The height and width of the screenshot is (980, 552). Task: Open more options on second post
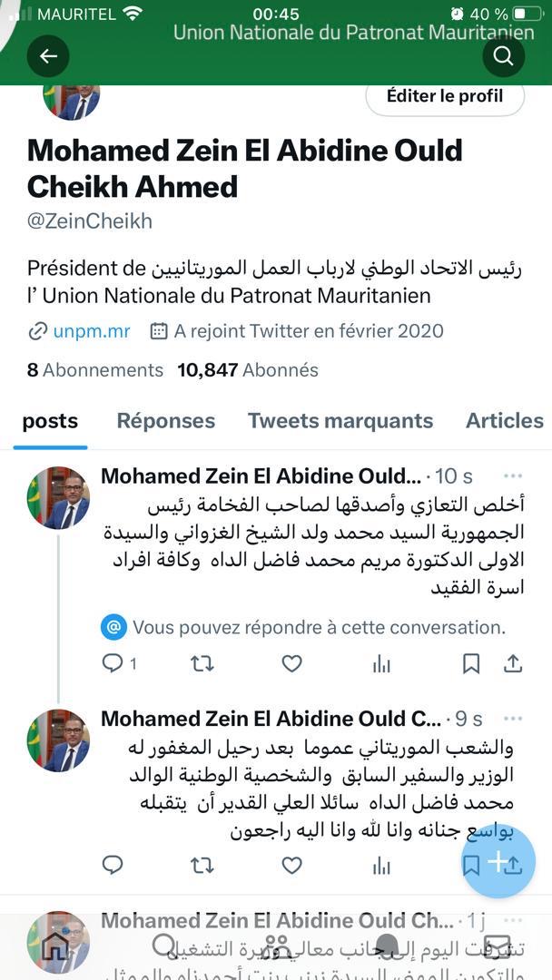click(x=513, y=719)
